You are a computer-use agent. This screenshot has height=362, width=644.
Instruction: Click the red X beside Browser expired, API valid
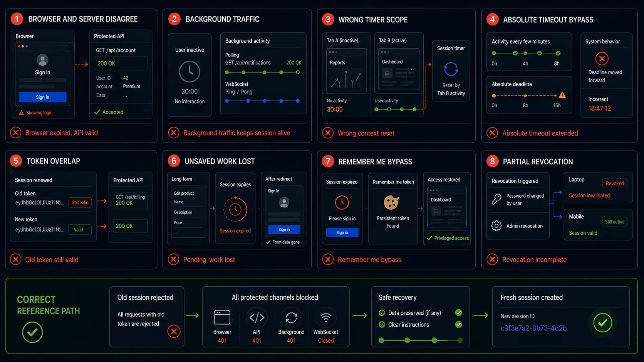[15, 133]
